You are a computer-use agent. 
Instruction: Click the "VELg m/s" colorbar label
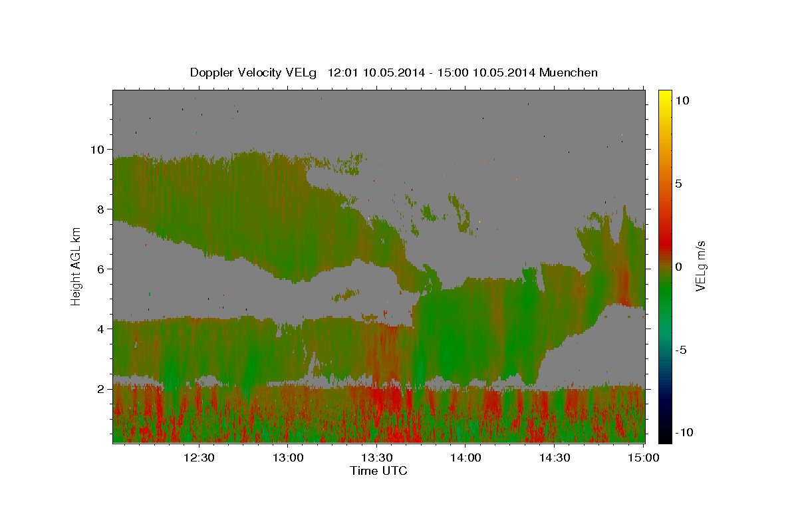[701, 267]
